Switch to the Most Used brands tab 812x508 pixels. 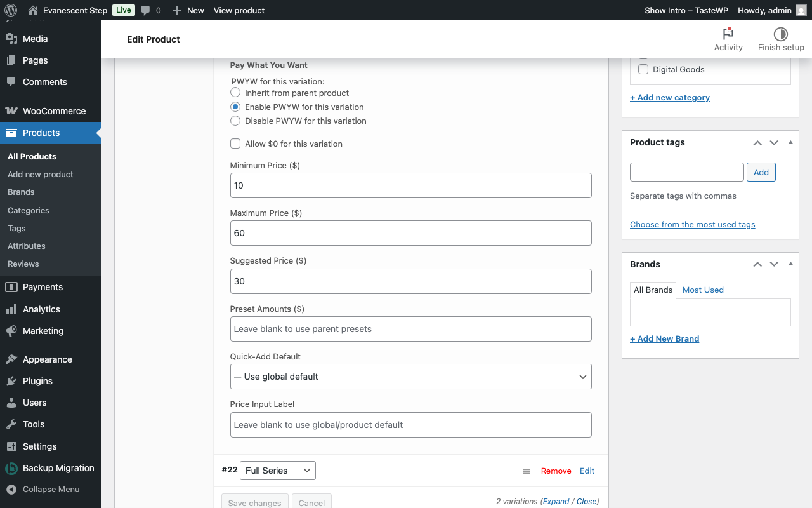703,290
